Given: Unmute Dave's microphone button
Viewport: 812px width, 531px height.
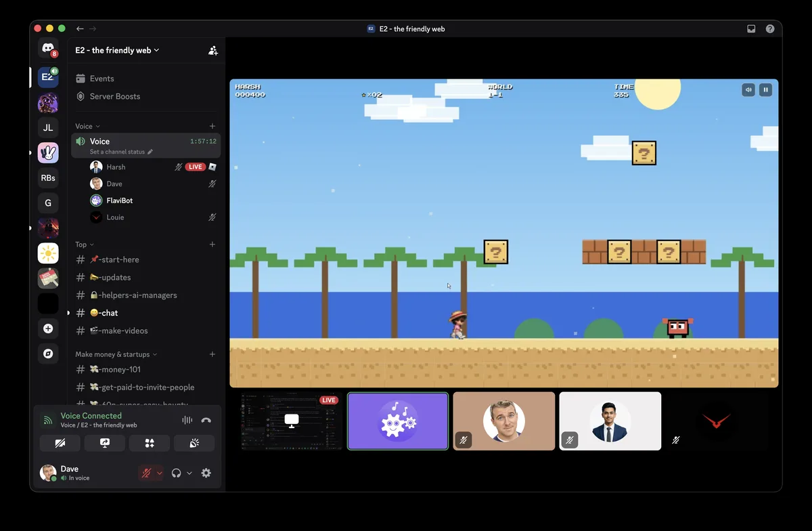Looking at the screenshot, I should 145,473.
